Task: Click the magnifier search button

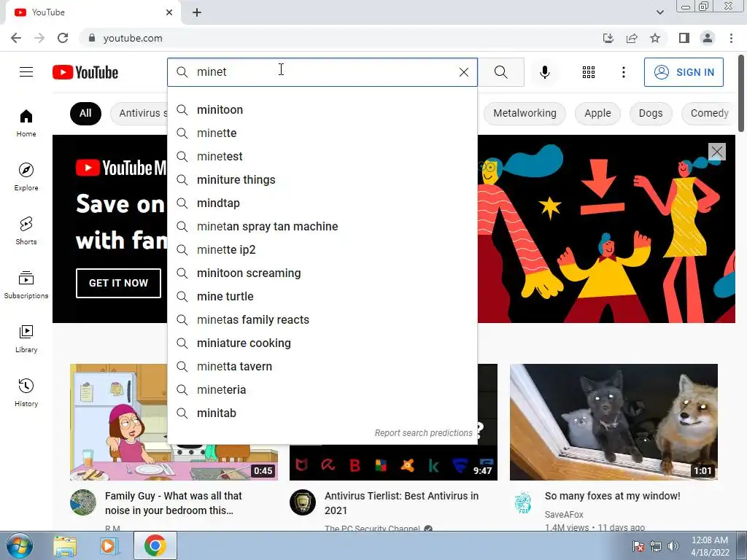Action: (500, 72)
